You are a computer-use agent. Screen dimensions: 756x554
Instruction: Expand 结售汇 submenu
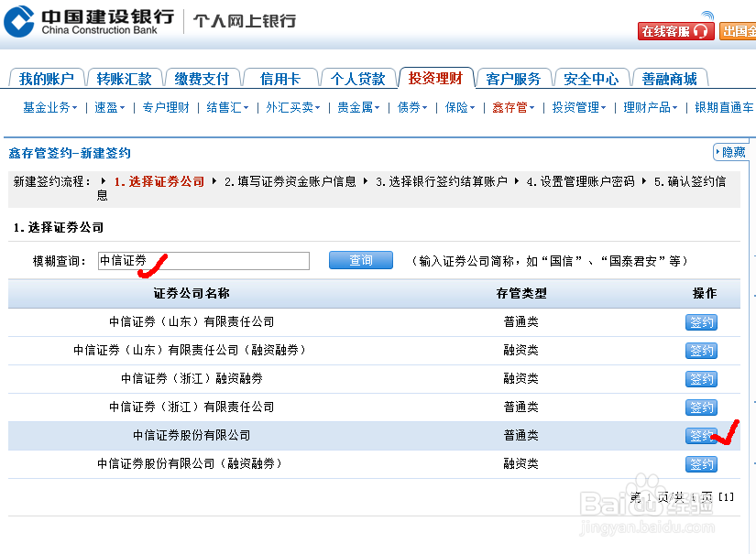point(227,107)
